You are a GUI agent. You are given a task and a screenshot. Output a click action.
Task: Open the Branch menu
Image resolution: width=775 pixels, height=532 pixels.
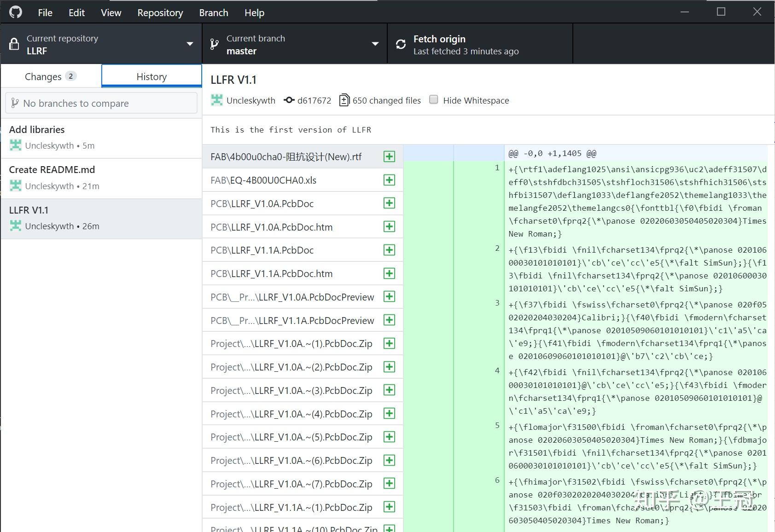213,12
